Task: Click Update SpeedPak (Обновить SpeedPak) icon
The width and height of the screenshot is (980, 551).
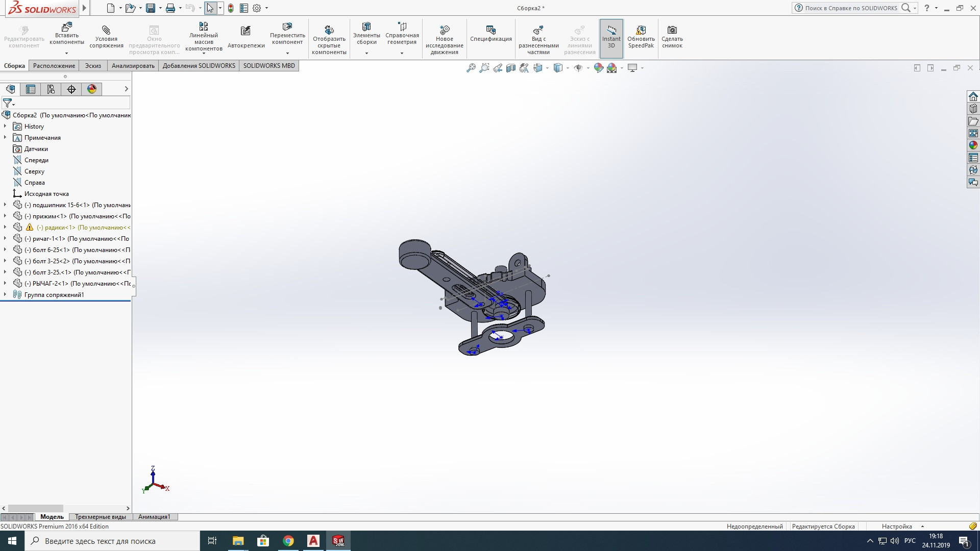Action: coord(641,30)
